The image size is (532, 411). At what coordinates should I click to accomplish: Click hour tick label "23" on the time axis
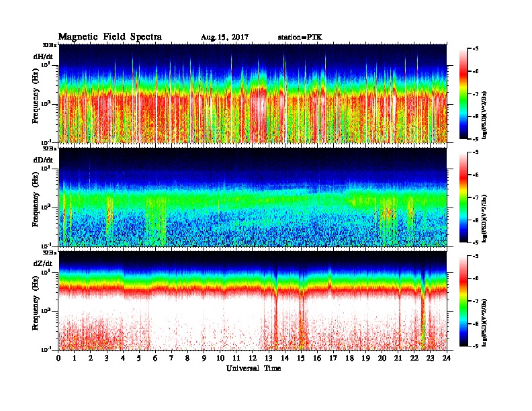[430, 358]
